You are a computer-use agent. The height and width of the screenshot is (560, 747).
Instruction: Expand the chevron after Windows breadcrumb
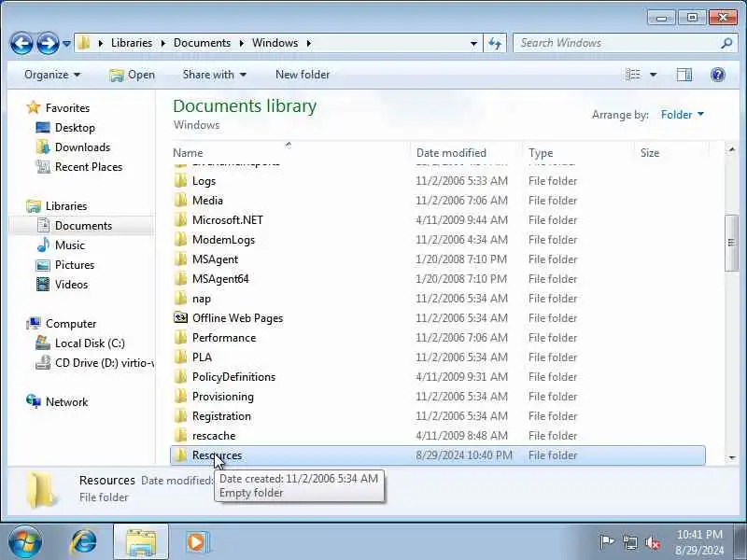pyautogui.click(x=309, y=43)
